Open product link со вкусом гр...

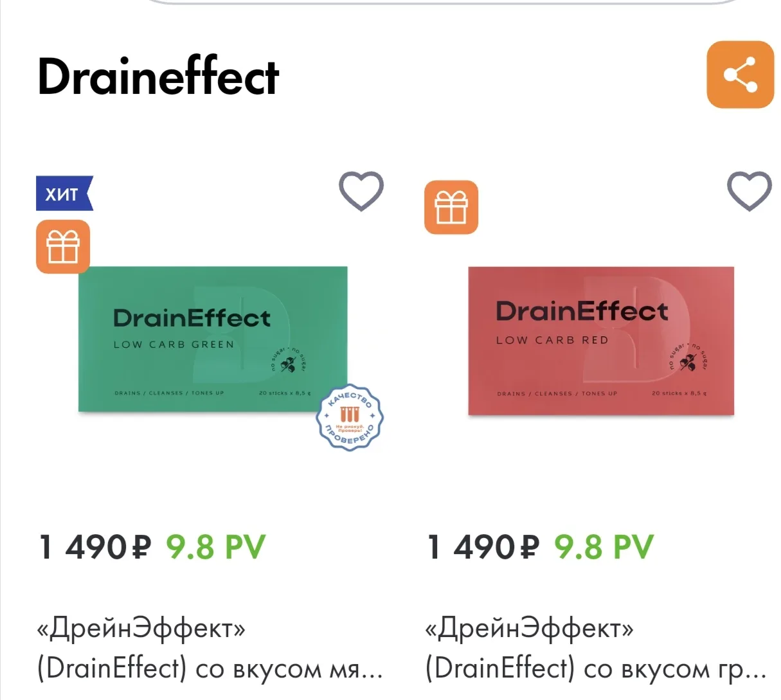point(596,648)
